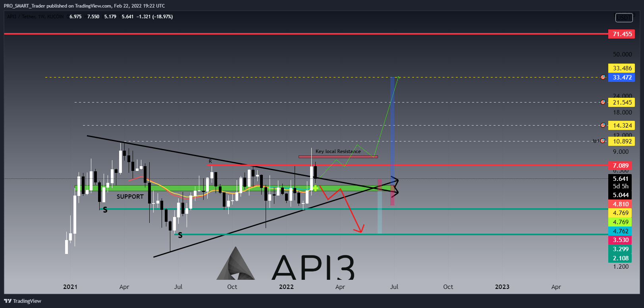Select the yellow 4.769 price label
Screen dimensions: 644x308
tap(620, 213)
